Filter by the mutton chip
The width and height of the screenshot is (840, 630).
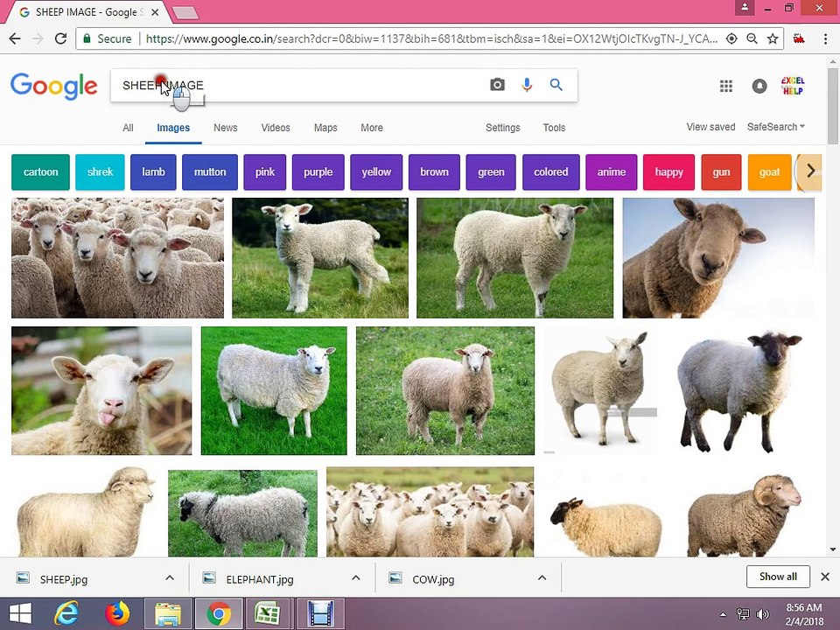tap(210, 172)
